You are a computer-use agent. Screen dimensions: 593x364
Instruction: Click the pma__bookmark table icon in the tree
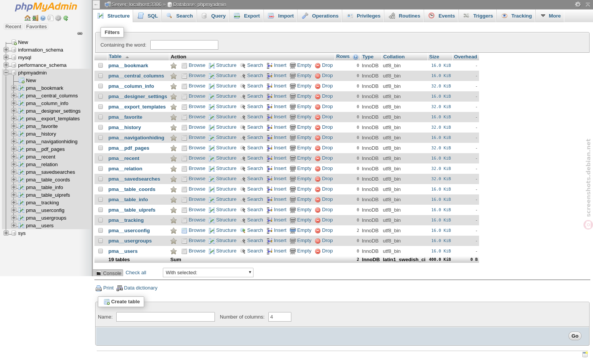coord(21,88)
